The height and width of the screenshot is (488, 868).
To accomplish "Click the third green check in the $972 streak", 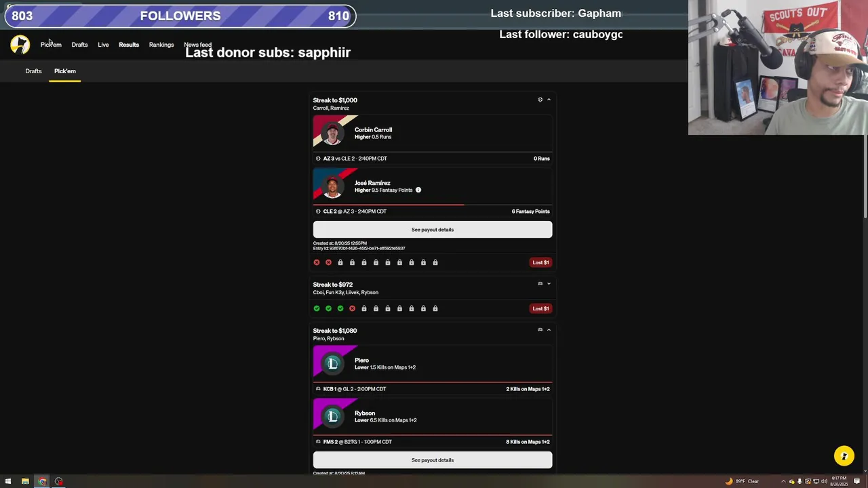I will click(x=340, y=308).
